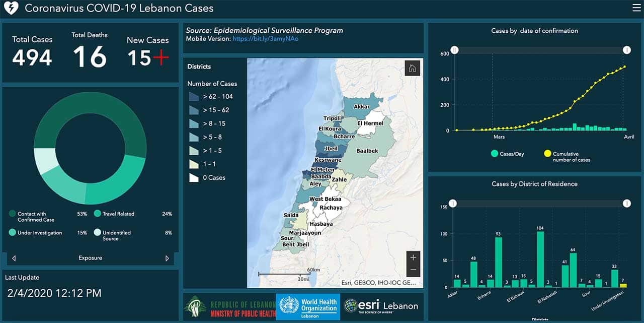Go to the next Exposure chart
The image size is (644, 323).
tap(167, 258)
